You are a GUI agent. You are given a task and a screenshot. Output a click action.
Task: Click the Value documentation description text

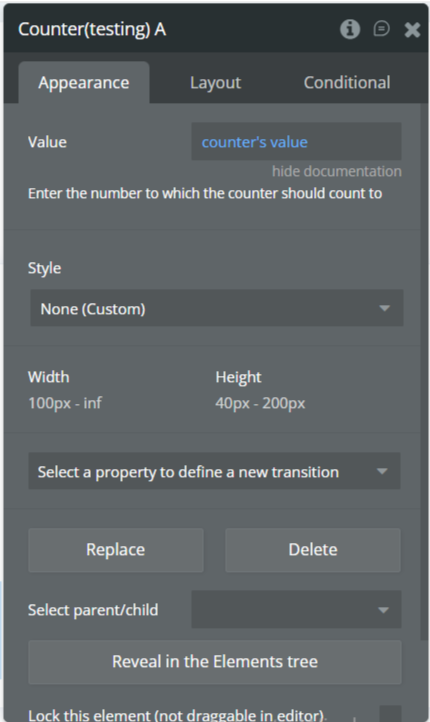coord(205,193)
